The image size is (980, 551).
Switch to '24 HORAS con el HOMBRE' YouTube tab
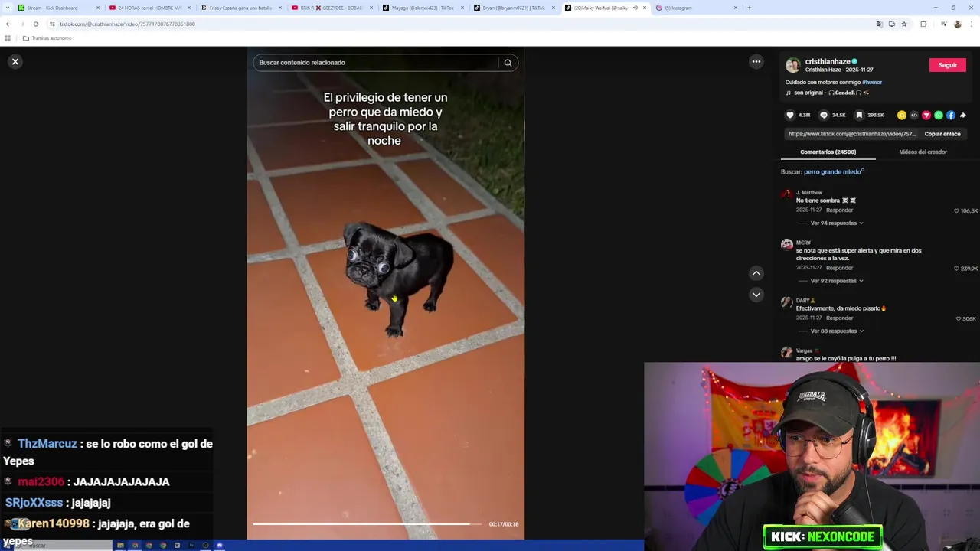(150, 8)
